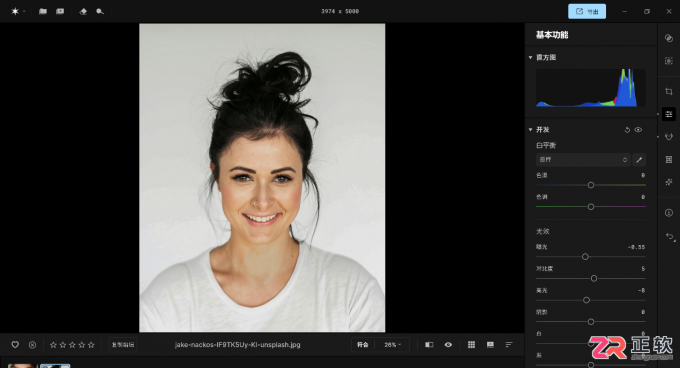Collapse the 开发 develop section
This screenshot has height=368, width=680.
tap(530, 130)
